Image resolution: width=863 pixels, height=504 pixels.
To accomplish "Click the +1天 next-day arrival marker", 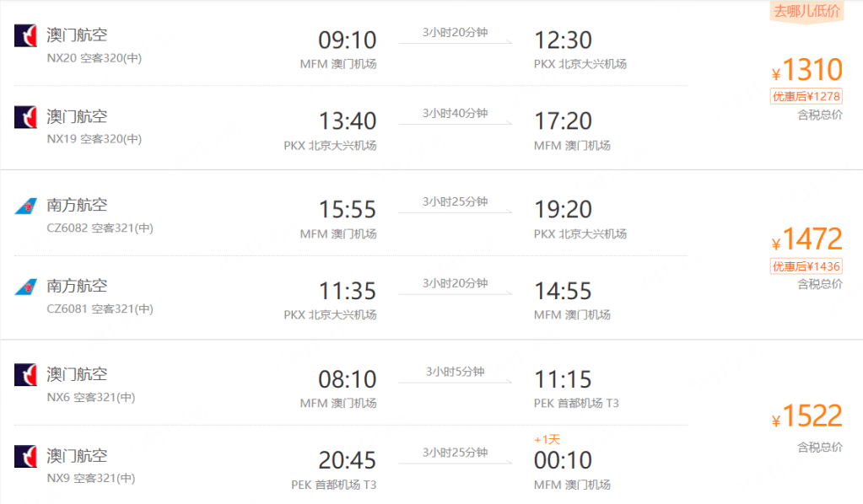I will [547, 440].
